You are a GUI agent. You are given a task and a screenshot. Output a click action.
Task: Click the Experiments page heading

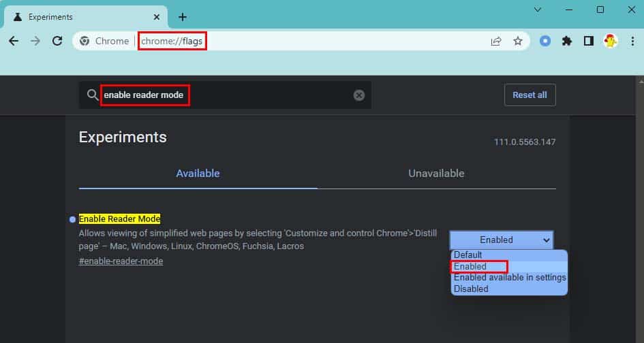point(123,137)
